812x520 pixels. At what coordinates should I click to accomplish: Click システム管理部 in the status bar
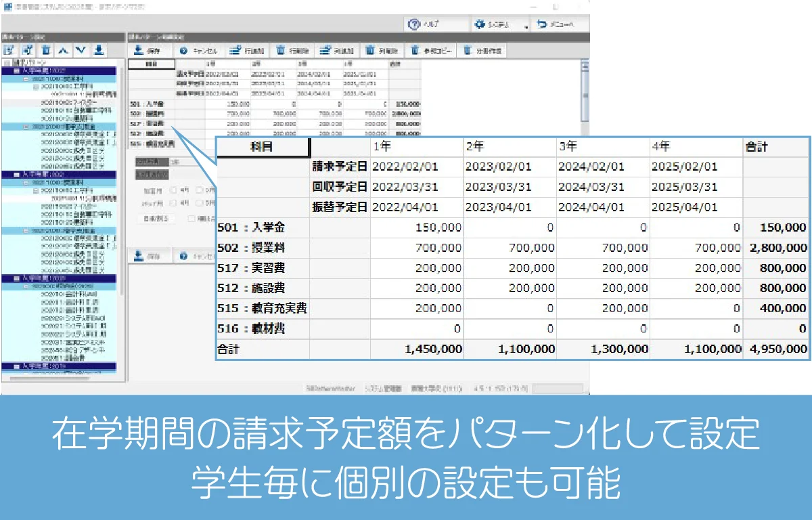click(x=383, y=389)
